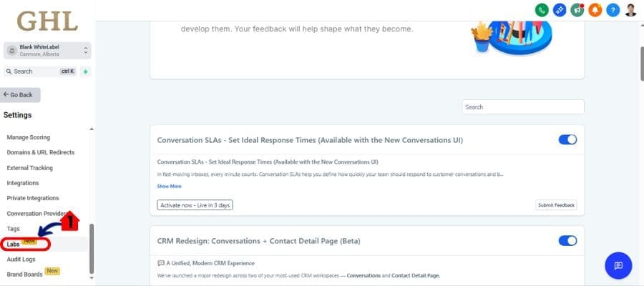The width and height of the screenshot is (644, 286).
Task: Open the blue sparkle icon in header
Action: [560, 10]
